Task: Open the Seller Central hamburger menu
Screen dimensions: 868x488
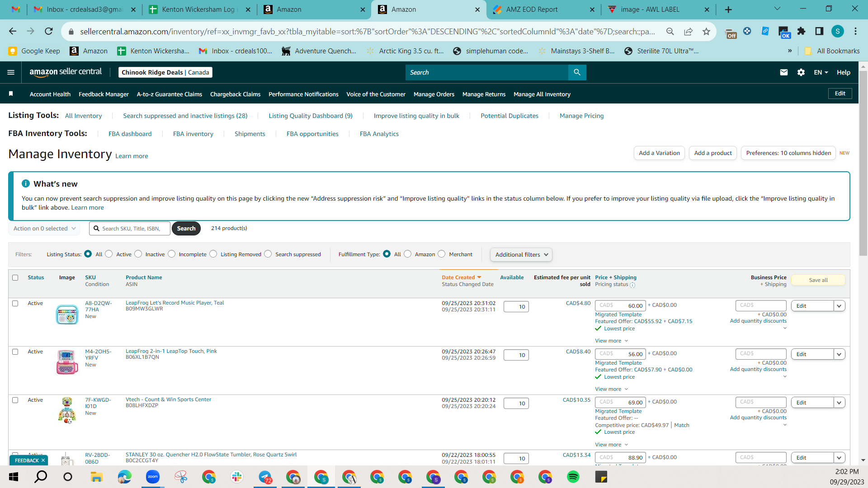Action: pos(11,72)
